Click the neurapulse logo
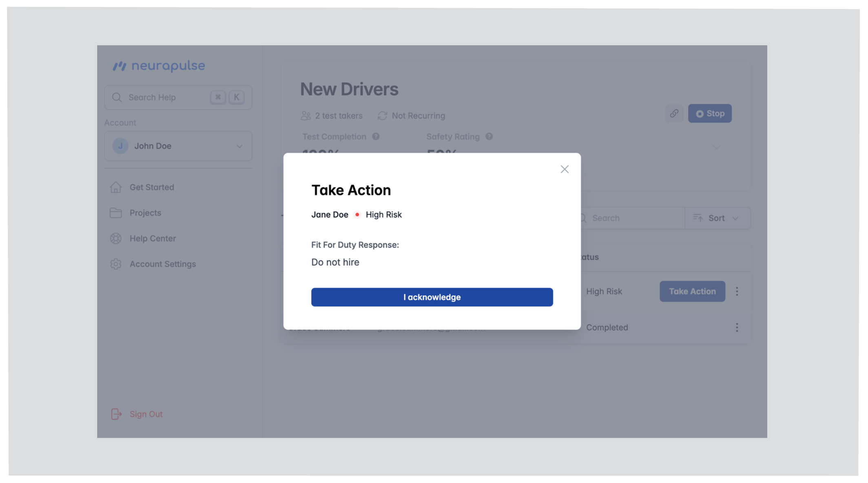The width and height of the screenshot is (868, 483). click(159, 66)
